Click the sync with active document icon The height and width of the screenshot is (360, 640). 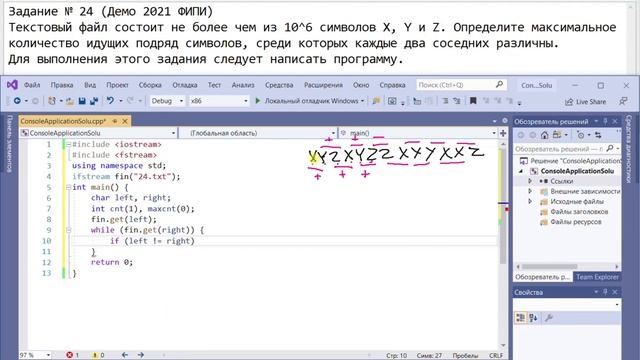click(x=598, y=135)
